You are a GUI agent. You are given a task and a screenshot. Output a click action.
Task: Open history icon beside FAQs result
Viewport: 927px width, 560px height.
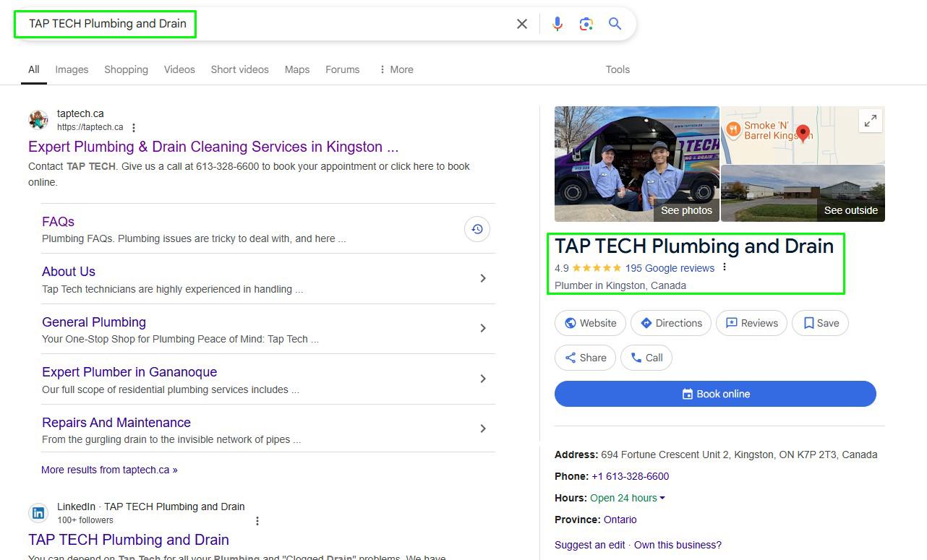(477, 229)
